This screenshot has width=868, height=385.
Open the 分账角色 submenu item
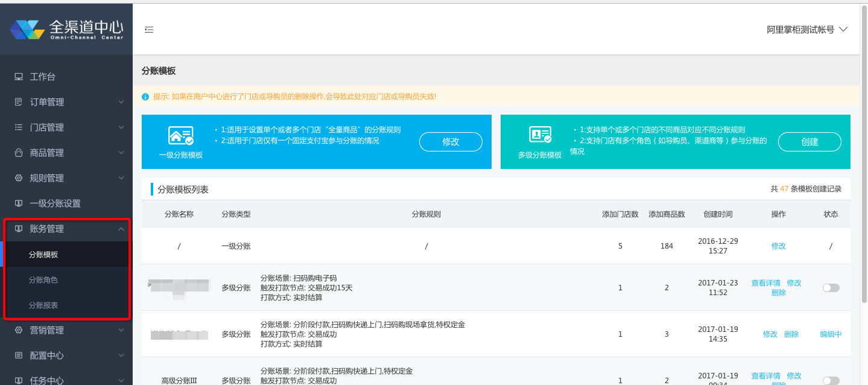point(43,280)
